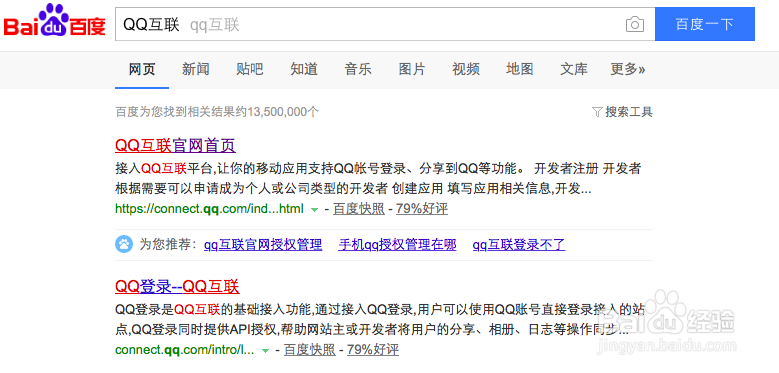
Task: Open 百度快照 for QQ登录 result
Action: (x=310, y=350)
